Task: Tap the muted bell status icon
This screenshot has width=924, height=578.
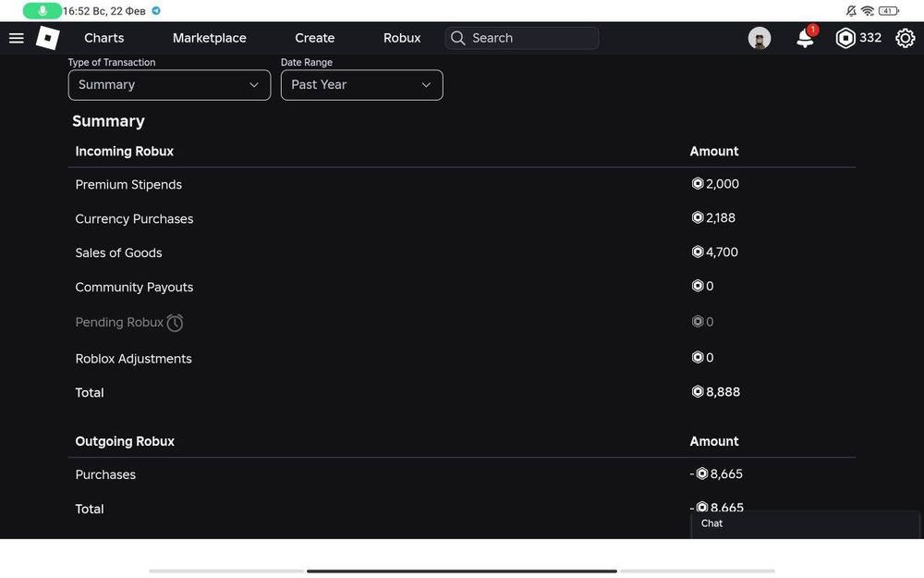Action: pos(851,10)
